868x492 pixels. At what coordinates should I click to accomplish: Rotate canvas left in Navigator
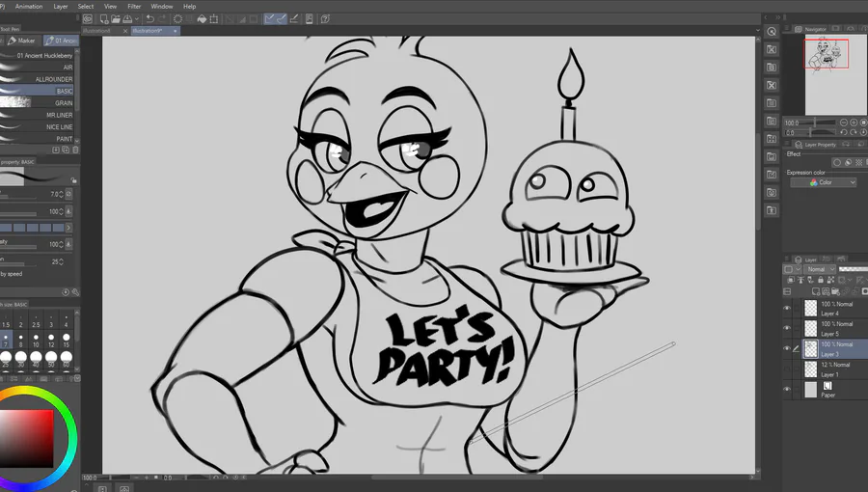[844, 132]
